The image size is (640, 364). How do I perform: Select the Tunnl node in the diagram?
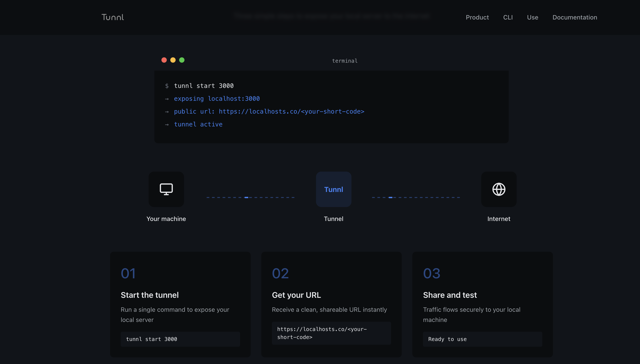334,189
